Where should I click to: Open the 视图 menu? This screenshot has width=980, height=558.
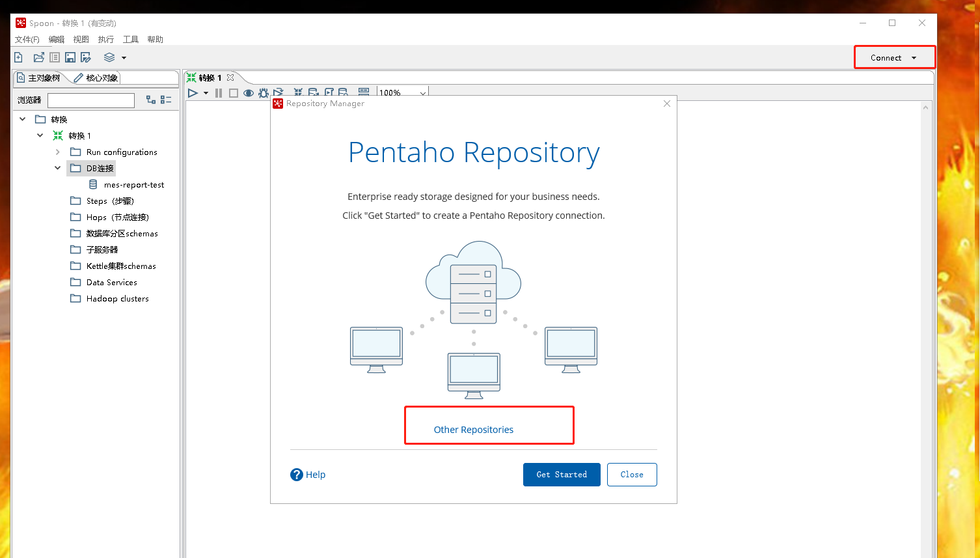click(81, 40)
